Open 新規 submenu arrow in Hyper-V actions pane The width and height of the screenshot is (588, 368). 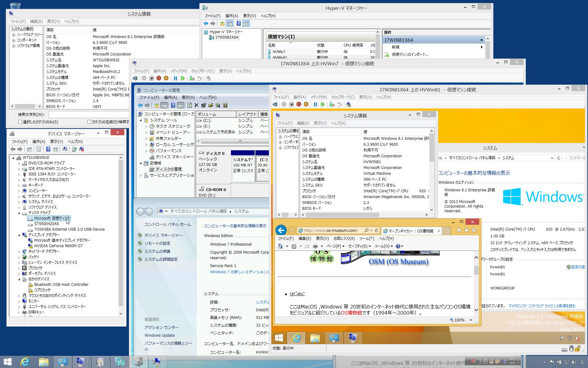click(482, 47)
